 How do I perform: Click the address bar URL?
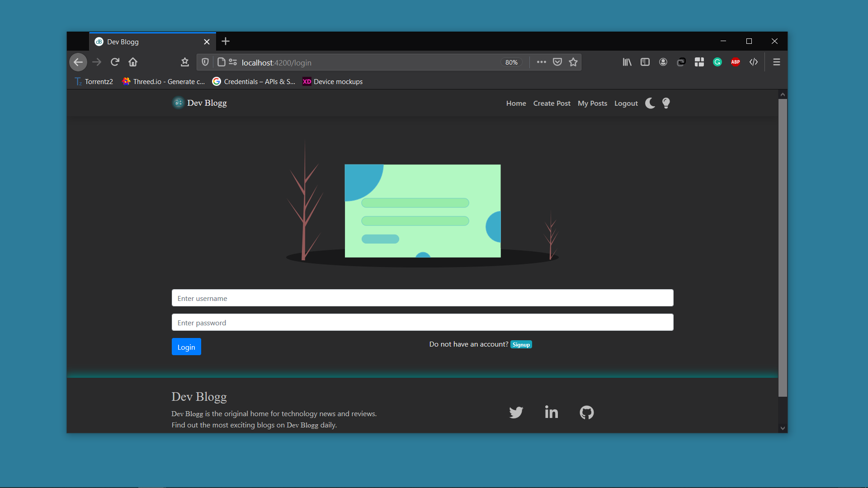[276, 63]
